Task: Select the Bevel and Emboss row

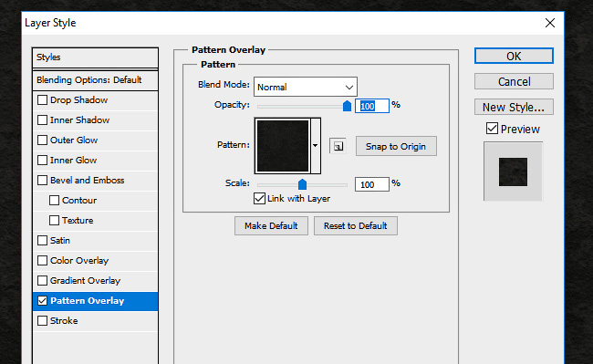Action: click(x=95, y=180)
